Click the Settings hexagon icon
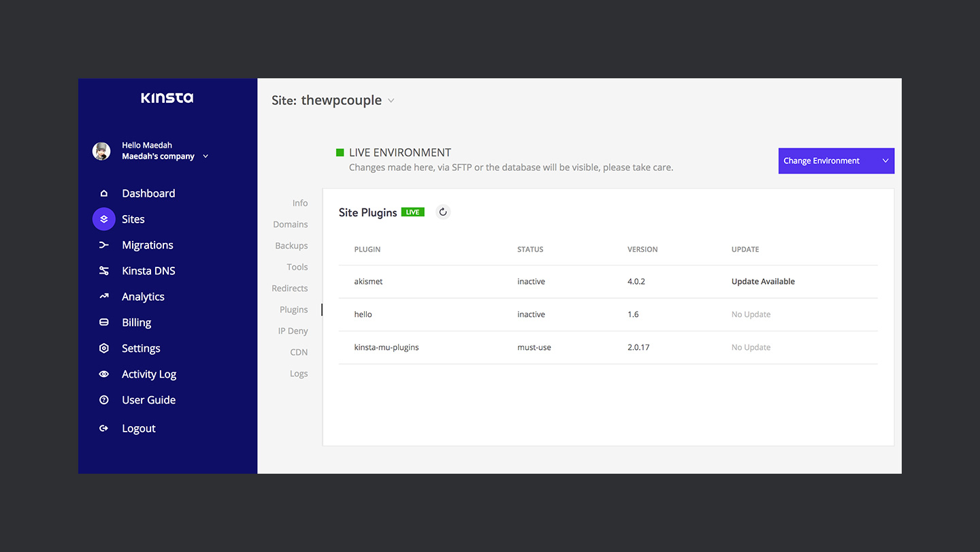Image resolution: width=980 pixels, height=552 pixels. point(103,348)
